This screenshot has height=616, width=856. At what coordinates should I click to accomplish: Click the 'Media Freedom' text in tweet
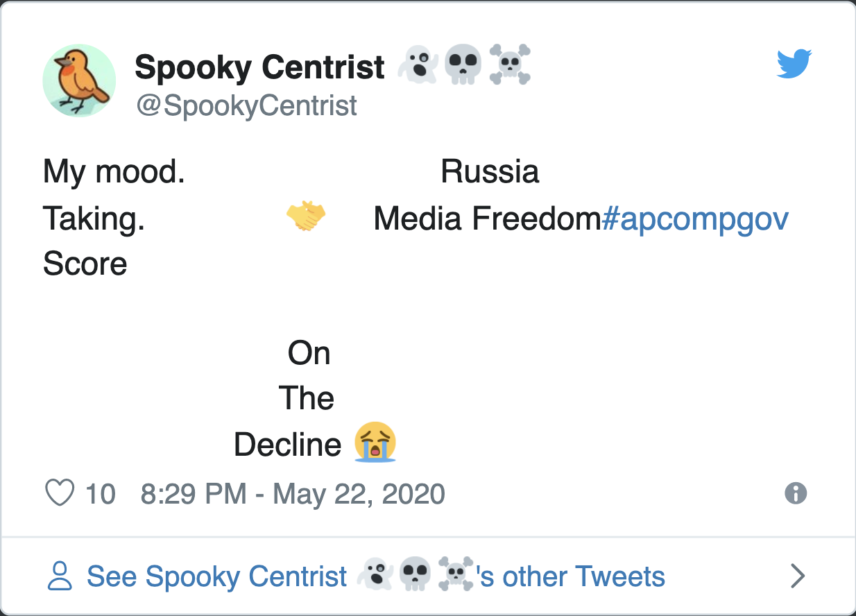point(488,219)
